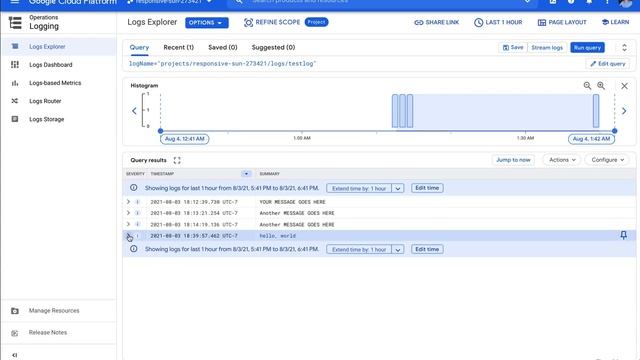
Task: Zoom in the histogram
Action: coord(601,86)
